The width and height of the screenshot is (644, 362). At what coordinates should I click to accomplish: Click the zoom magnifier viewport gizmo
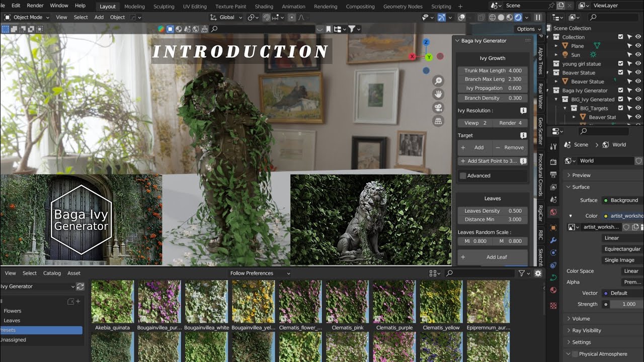coord(438,81)
